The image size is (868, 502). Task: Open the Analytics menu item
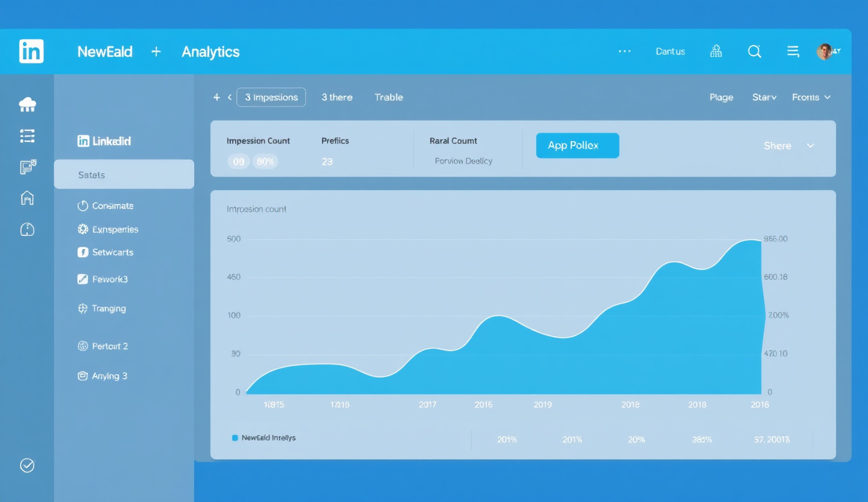tap(210, 52)
